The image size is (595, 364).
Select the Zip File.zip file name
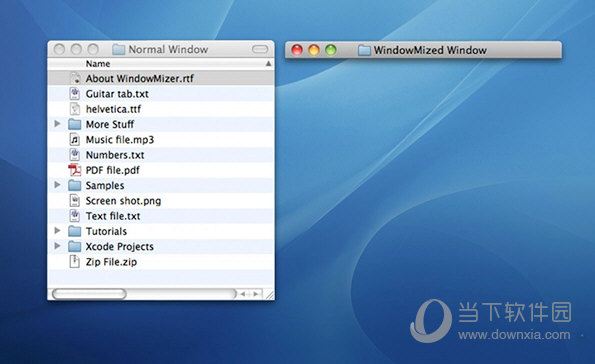click(x=111, y=262)
